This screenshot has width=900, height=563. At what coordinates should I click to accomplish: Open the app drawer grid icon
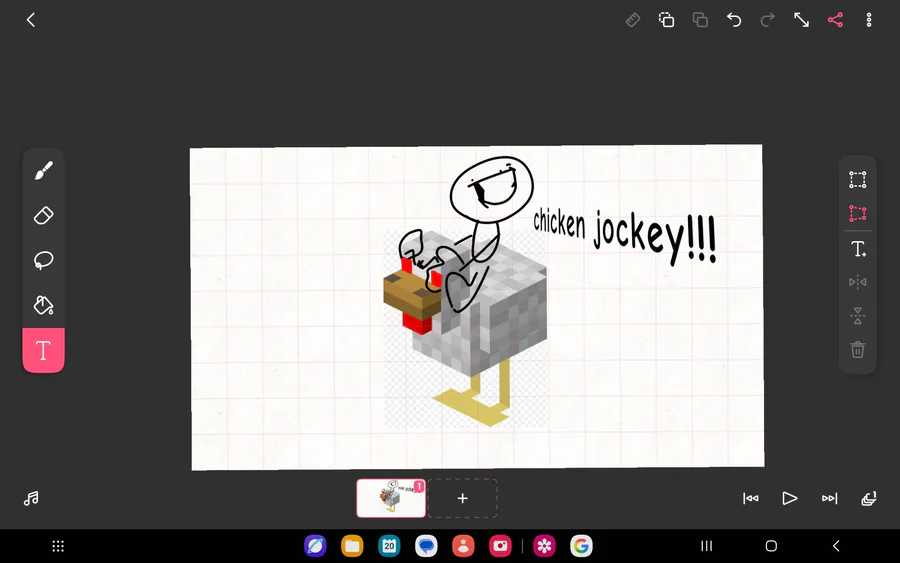pos(58,546)
